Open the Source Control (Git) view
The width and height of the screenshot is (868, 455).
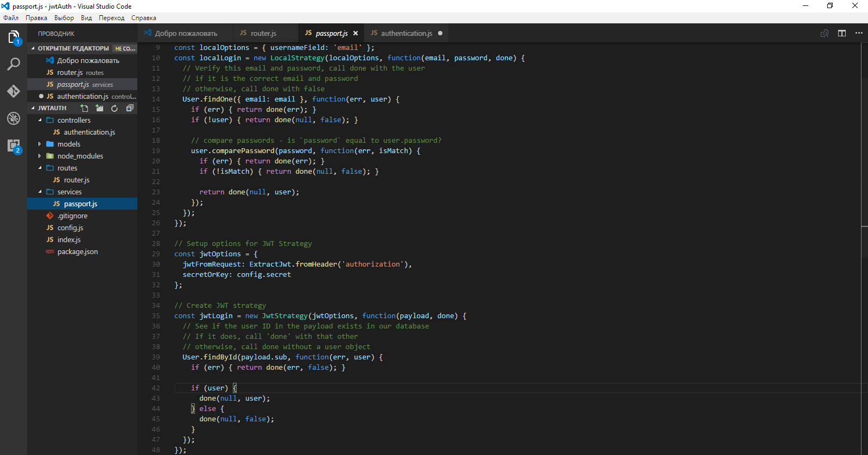[14, 91]
